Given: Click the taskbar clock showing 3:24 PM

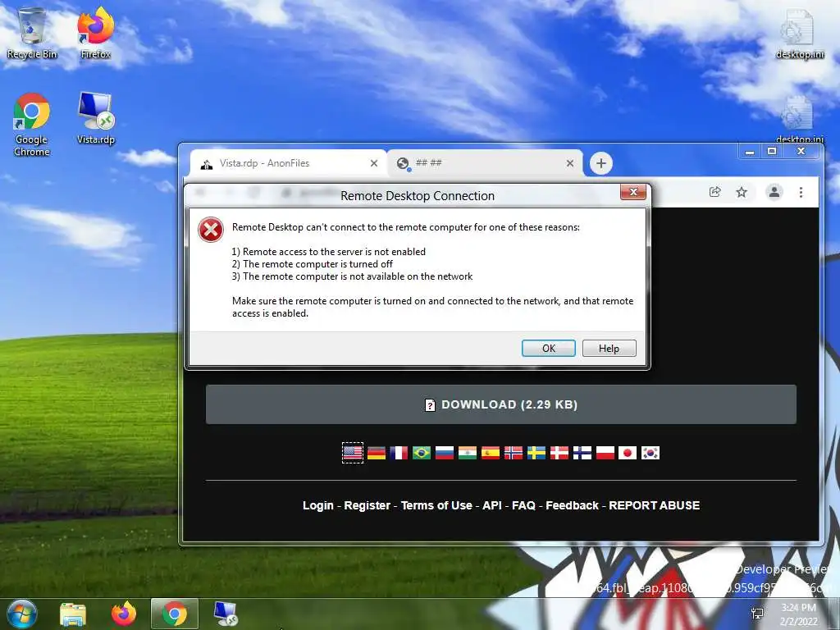Looking at the screenshot, I should (798, 614).
